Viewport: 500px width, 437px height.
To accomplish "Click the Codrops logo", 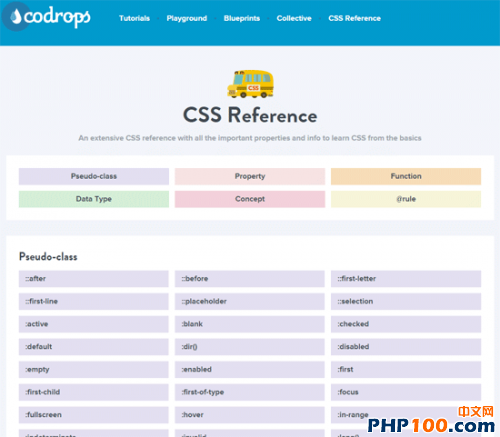I will 47,17.
